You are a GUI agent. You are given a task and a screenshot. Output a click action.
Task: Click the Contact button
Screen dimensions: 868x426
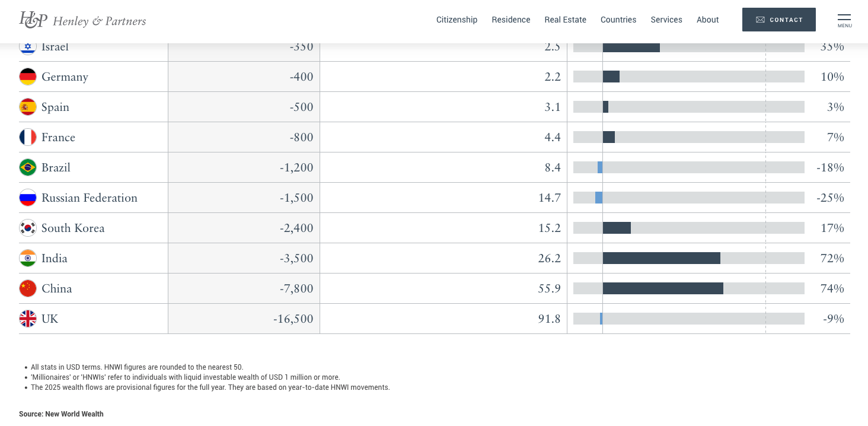(x=779, y=20)
